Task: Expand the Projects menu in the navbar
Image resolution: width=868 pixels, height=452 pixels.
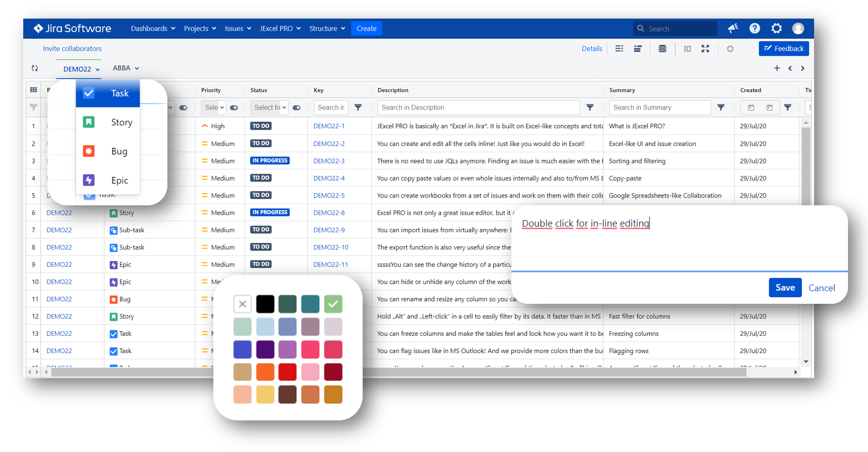Action: [x=200, y=28]
